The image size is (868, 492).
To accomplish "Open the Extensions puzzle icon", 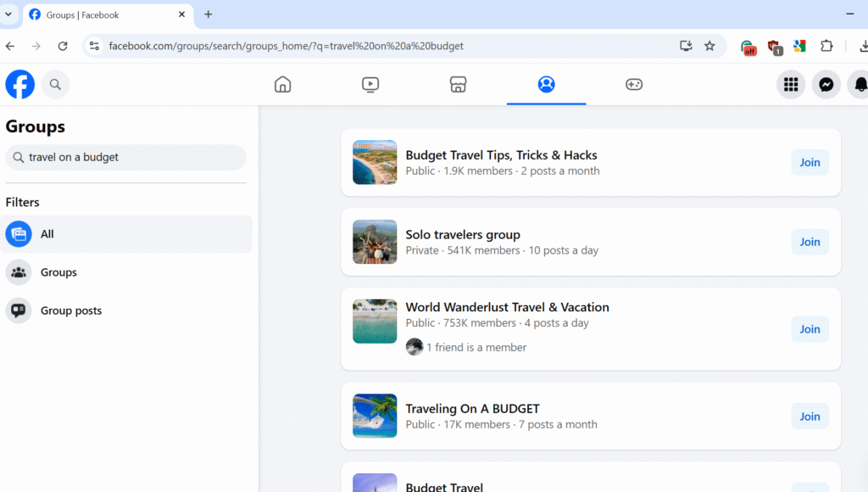I will [x=826, y=46].
